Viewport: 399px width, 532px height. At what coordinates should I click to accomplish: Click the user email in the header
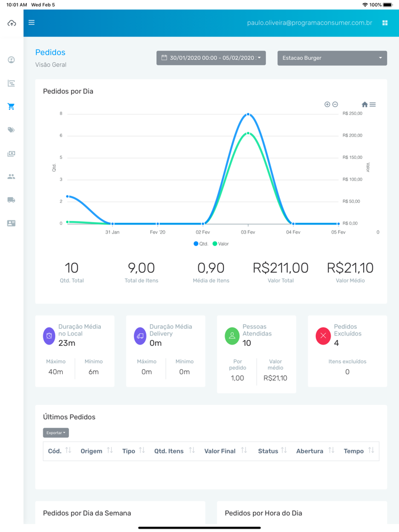(x=310, y=23)
